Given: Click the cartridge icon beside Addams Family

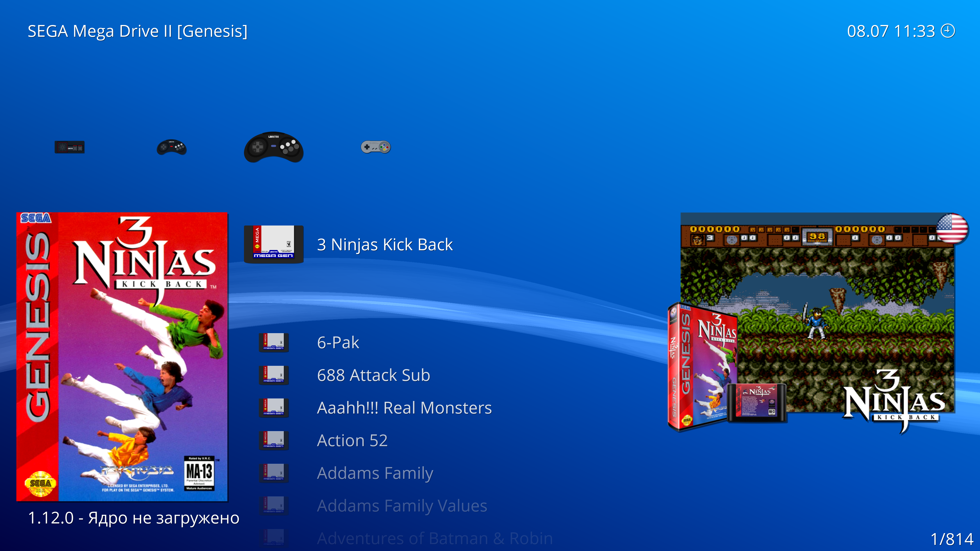Looking at the screenshot, I should click(x=274, y=473).
